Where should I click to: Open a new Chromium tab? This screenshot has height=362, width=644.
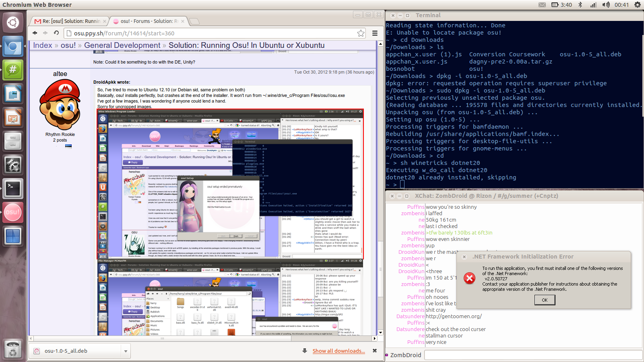coord(194,21)
